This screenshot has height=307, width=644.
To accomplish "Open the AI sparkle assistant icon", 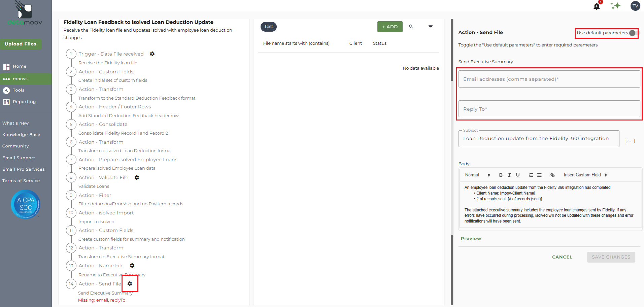I will (616, 6).
